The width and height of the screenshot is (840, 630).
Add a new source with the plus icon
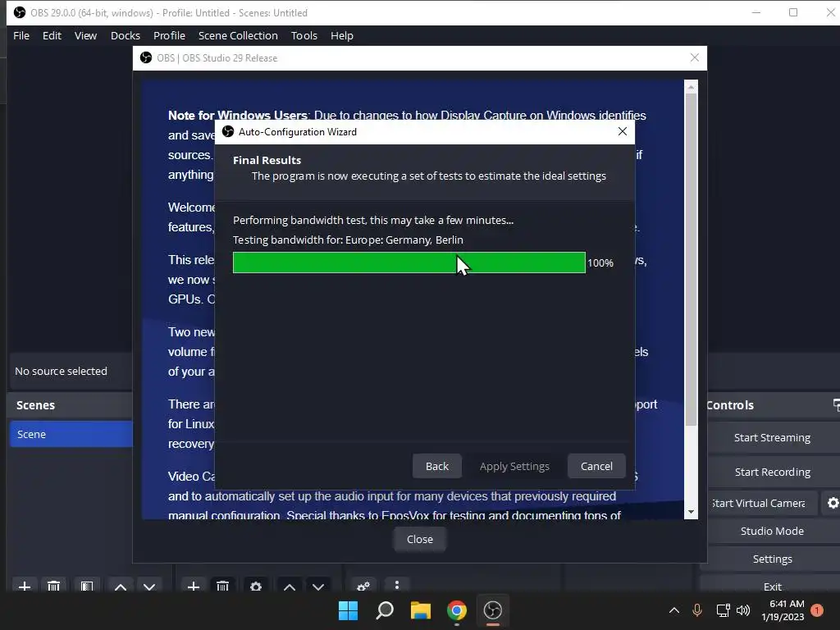pos(194,586)
